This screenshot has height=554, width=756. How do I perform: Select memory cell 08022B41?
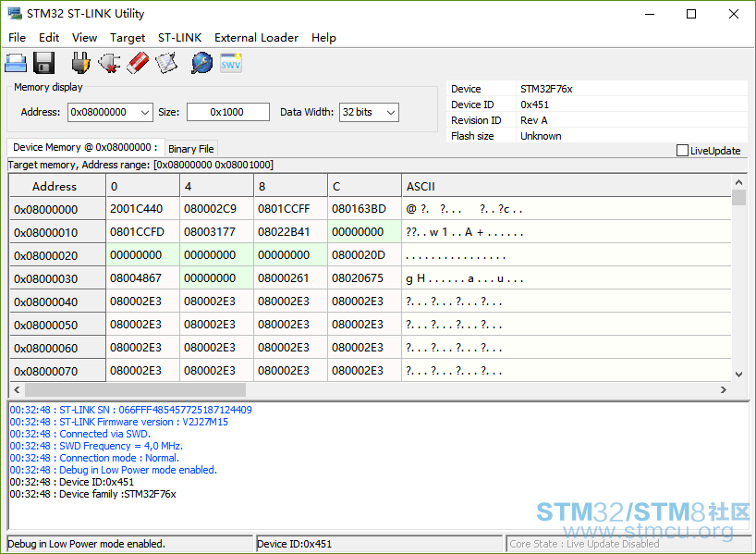point(291,232)
